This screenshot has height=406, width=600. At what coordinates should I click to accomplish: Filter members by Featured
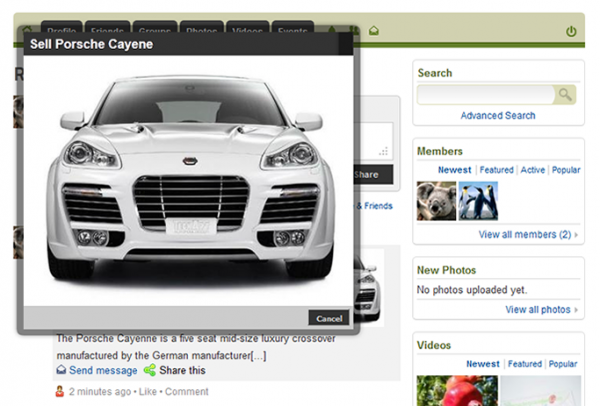coord(496,170)
